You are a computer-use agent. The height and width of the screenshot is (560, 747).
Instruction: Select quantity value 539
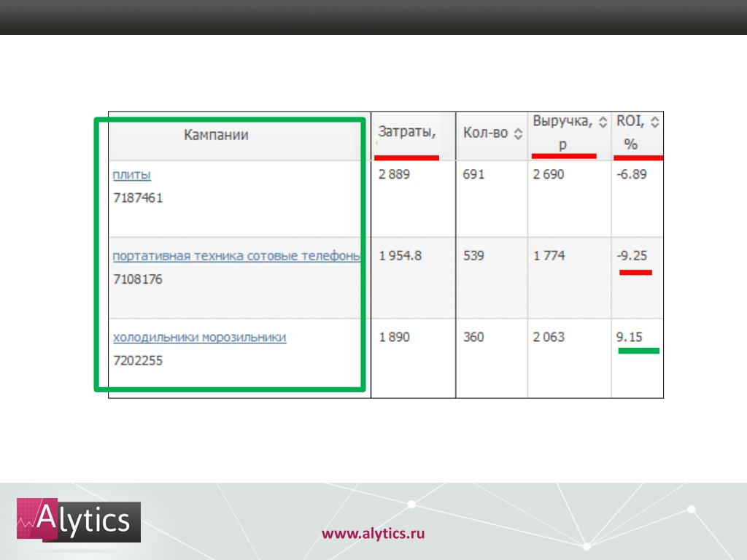[473, 256]
